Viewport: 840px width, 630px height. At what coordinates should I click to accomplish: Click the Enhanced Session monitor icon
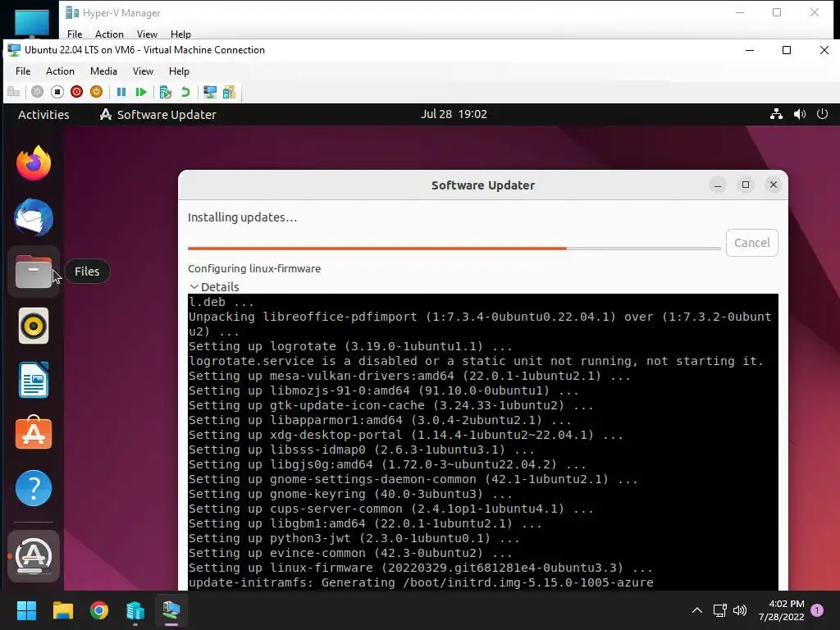[x=209, y=92]
